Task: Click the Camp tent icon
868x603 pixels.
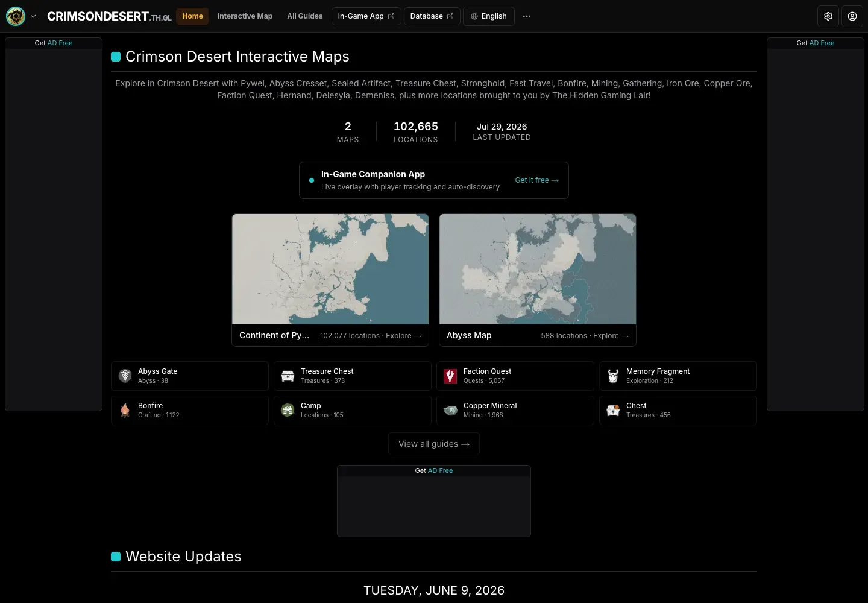Action: [288, 411]
